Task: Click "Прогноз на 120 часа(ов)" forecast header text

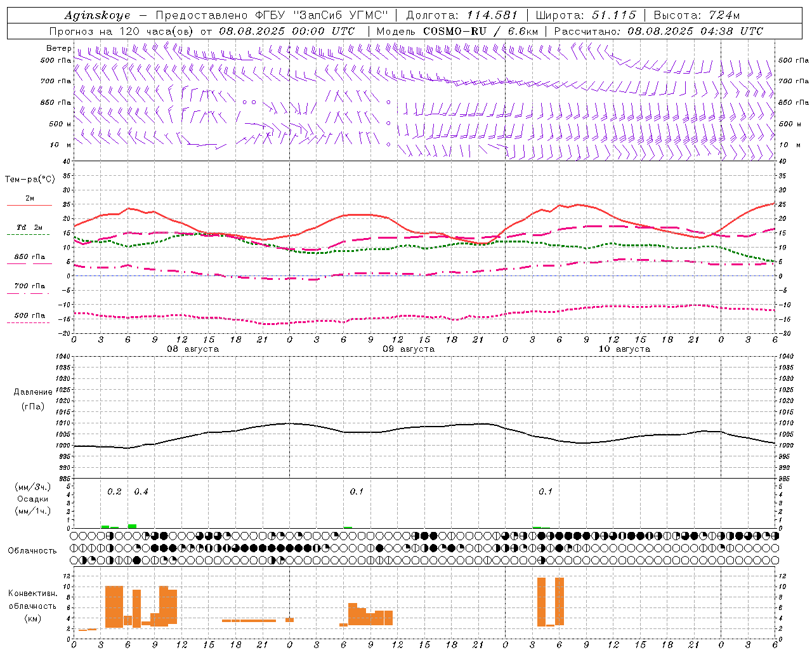Action: (122, 31)
